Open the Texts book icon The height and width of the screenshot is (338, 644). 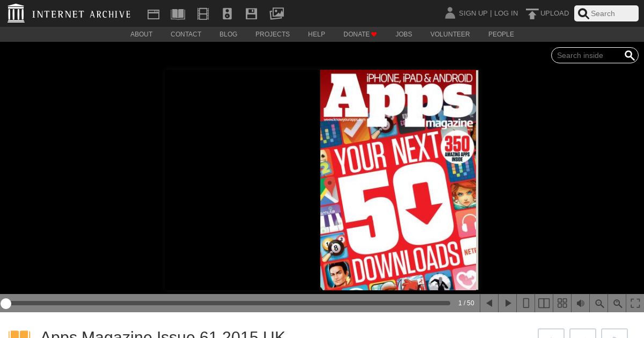[x=178, y=14]
